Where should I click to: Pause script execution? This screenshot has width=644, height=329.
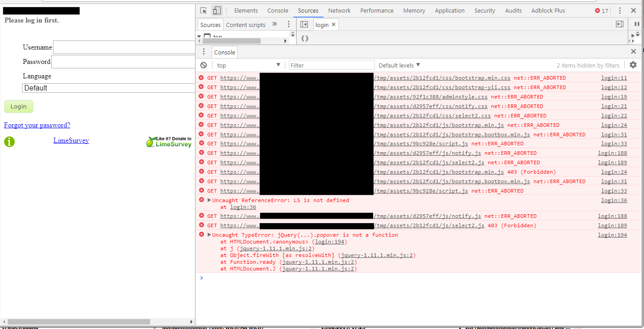[636, 24]
